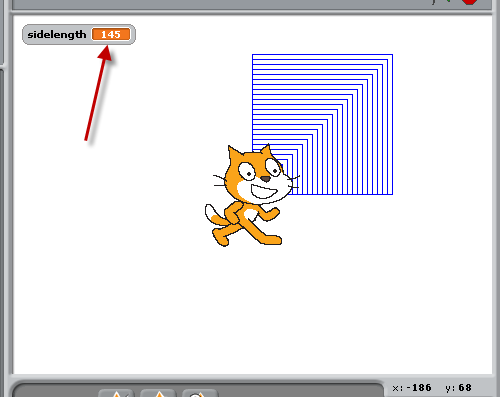Click the red stop sign button
The width and height of the screenshot is (500, 397).
469,2
